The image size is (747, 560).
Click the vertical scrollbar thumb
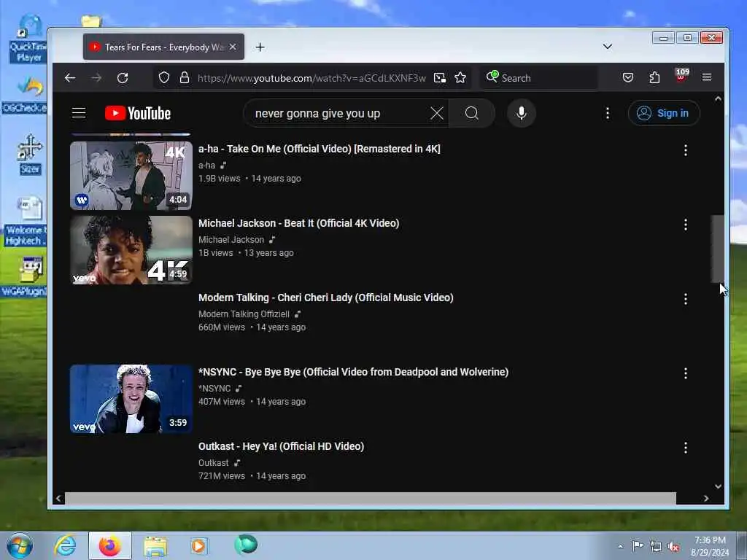pos(718,249)
